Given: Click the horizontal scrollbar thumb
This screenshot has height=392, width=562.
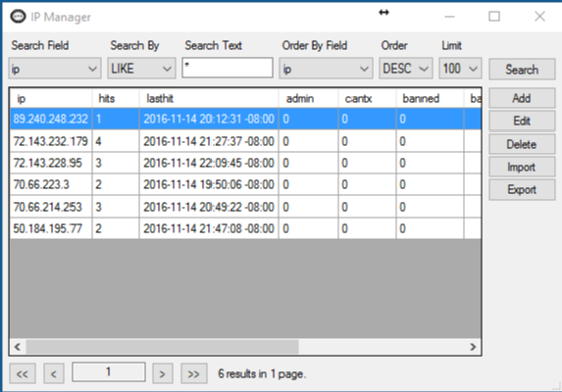Looking at the screenshot, I should pyautogui.click(x=162, y=347).
